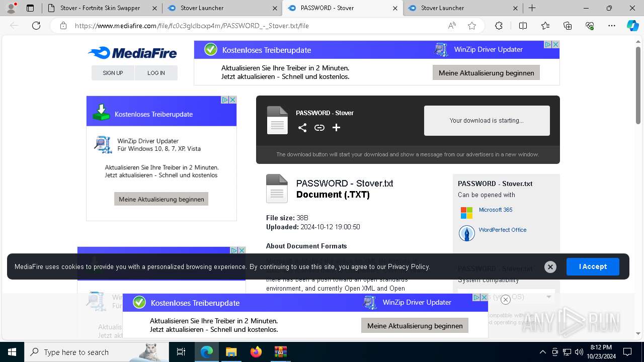Image resolution: width=644 pixels, height=362 pixels.
Task: Click the share icon under PASSWORD - Stover
Action: coord(302,128)
